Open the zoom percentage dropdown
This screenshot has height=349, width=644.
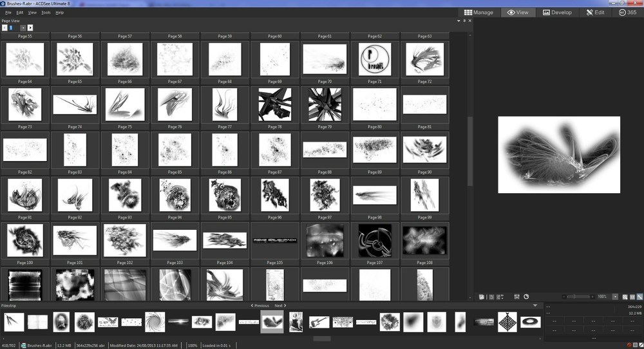point(615,296)
